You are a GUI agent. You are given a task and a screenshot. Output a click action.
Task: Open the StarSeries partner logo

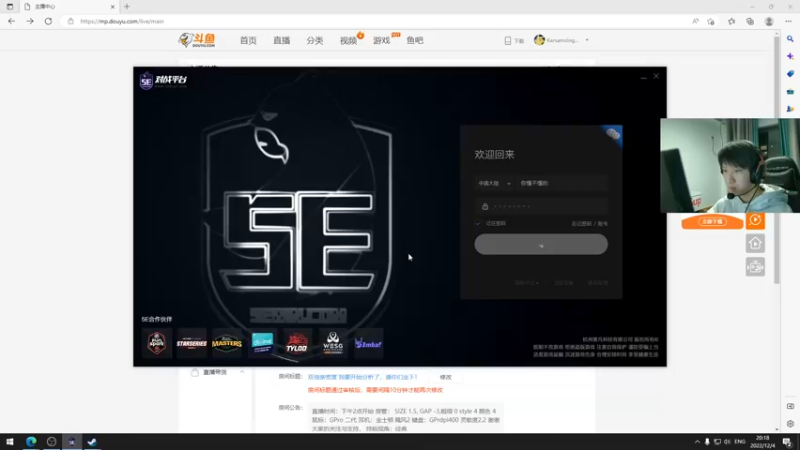(192, 343)
